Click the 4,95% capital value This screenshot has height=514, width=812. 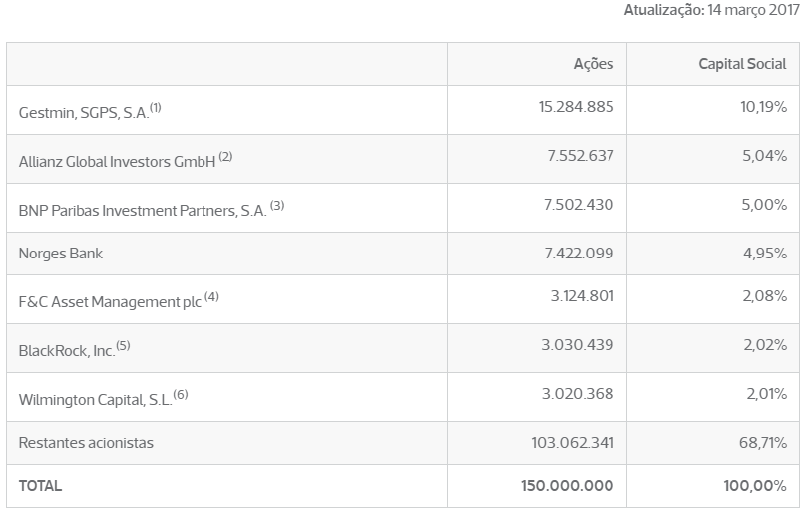pyautogui.click(x=765, y=254)
